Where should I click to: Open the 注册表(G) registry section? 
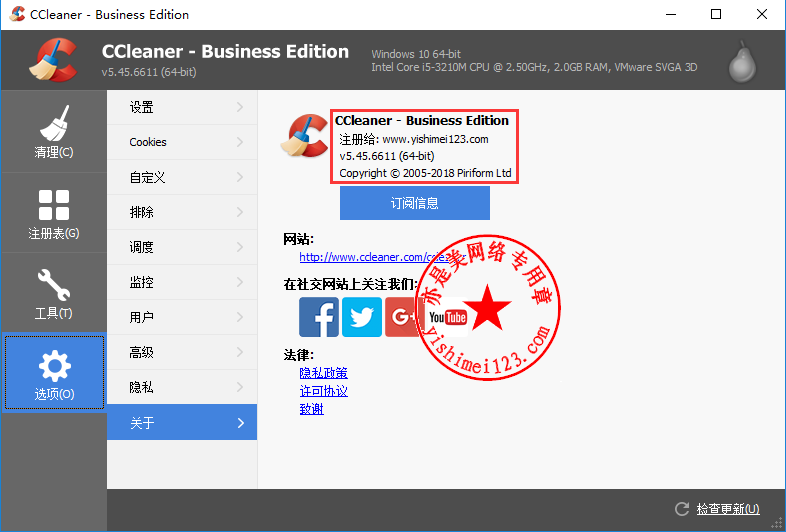click(54, 213)
